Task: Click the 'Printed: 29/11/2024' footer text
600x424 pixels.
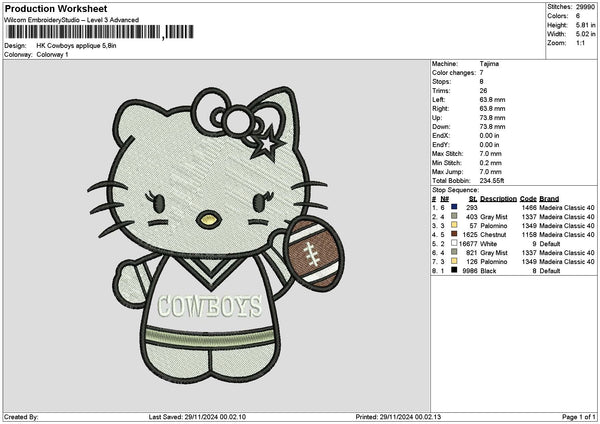Action: tap(398, 417)
